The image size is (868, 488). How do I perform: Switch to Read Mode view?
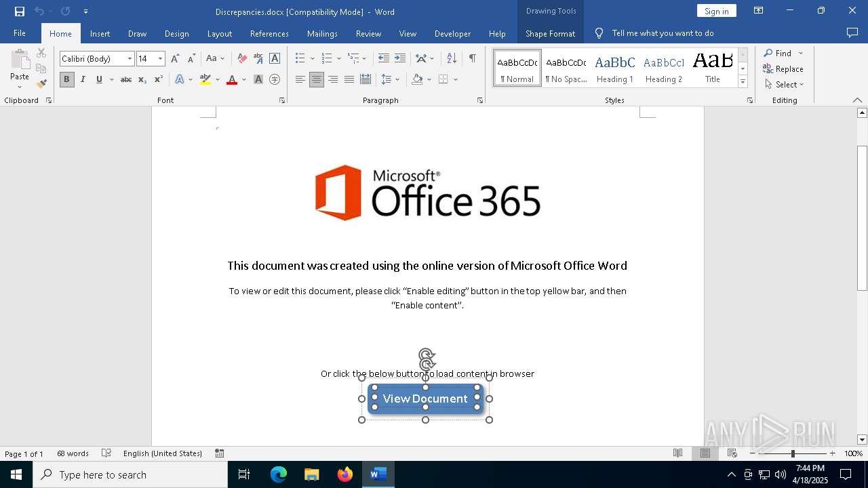(x=677, y=453)
